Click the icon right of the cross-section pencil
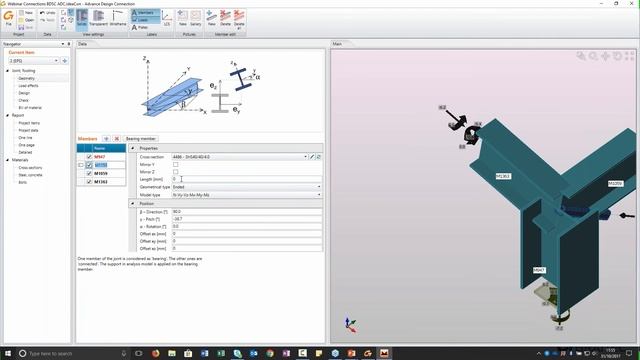The width and height of the screenshot is (640, 360). click(x=319, y=157)
